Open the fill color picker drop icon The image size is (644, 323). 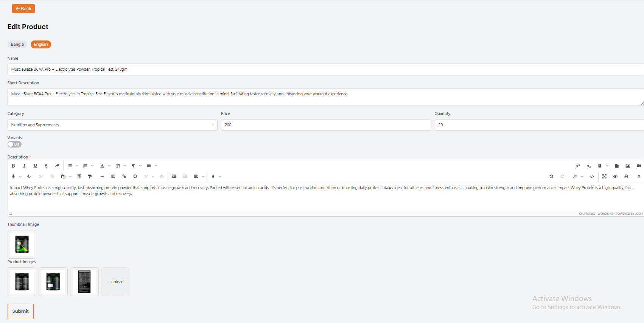tap(213, 176)
